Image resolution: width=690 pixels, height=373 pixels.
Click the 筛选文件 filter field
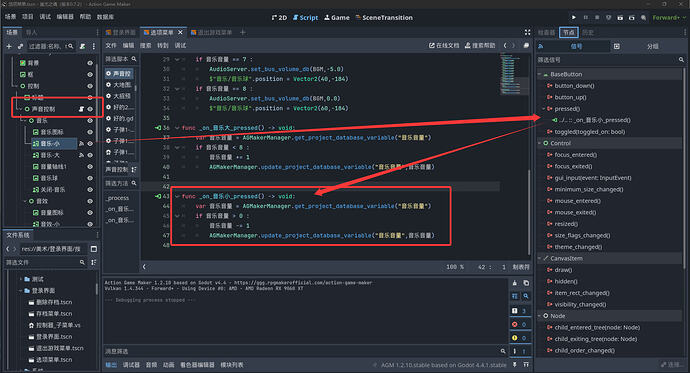coord(45,262)
